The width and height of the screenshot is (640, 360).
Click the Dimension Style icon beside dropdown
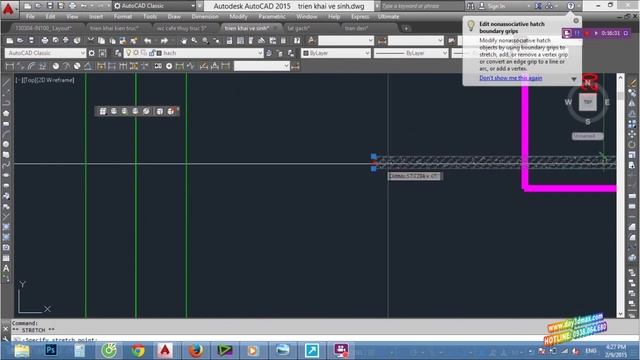coord(382,40)
